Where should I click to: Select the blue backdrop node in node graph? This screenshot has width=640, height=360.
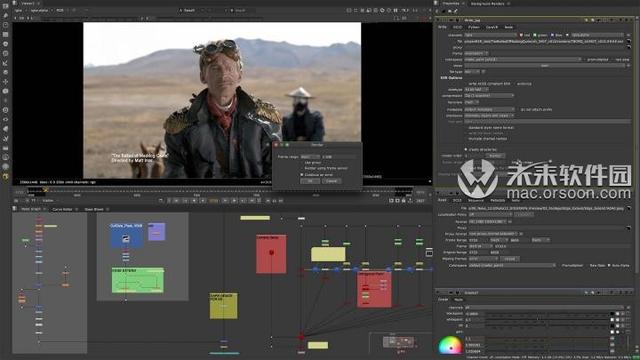point(127,236)
